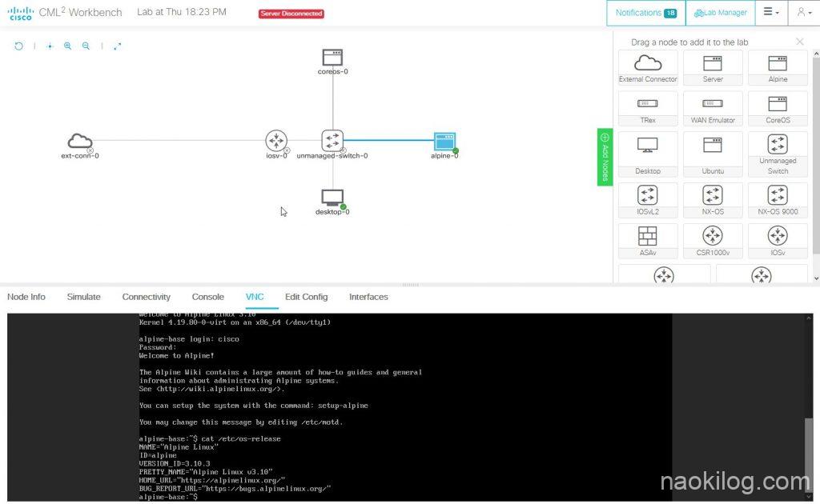Open the hamburger menu dropdown in the header
820x504 pixels.
point(771,12)
